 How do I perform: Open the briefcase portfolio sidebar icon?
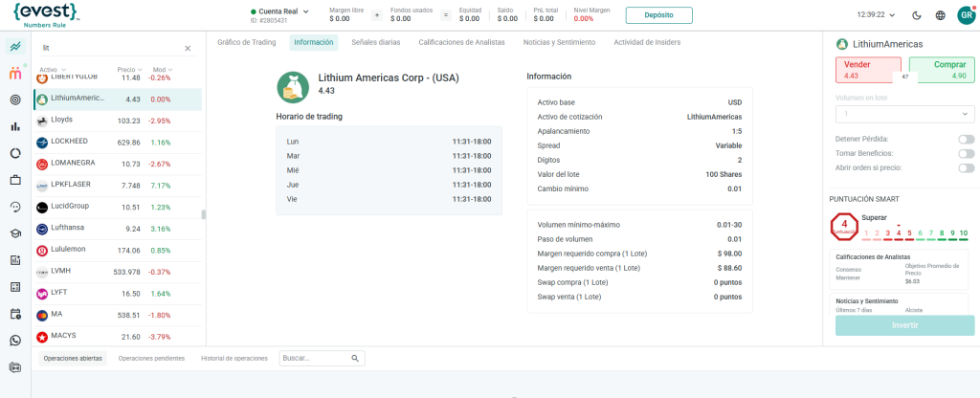click(x=15, y=180)
